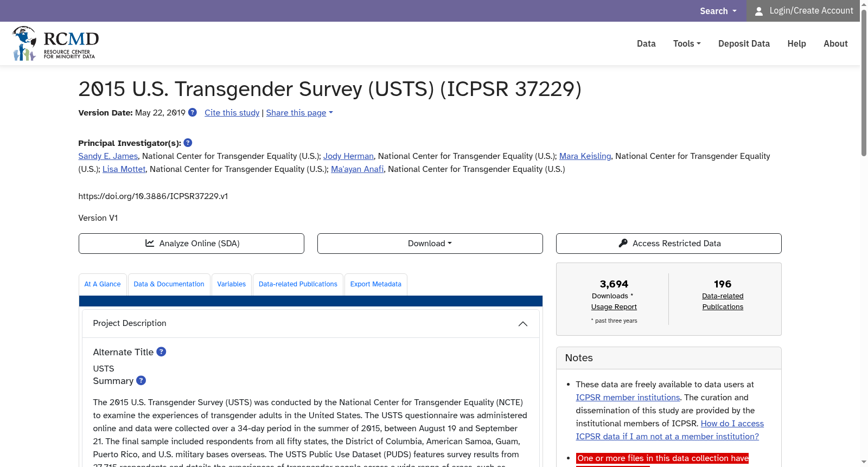Click the 3,694 downloads count

614,284
